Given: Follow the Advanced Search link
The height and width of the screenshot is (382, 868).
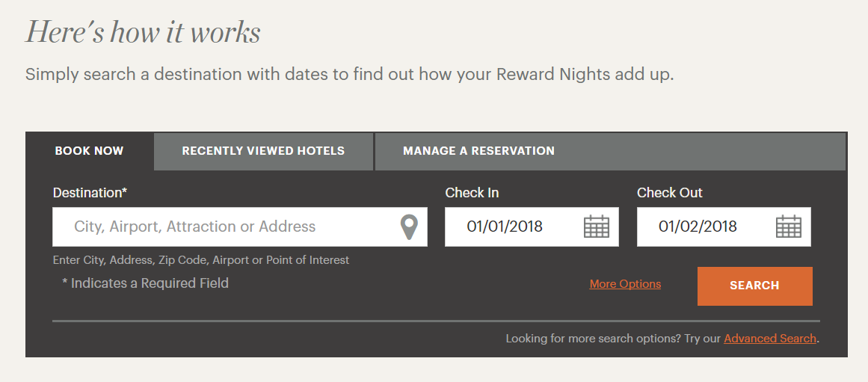Looking at the screenshot, I should pyautogui.click(x=769, y=339).
